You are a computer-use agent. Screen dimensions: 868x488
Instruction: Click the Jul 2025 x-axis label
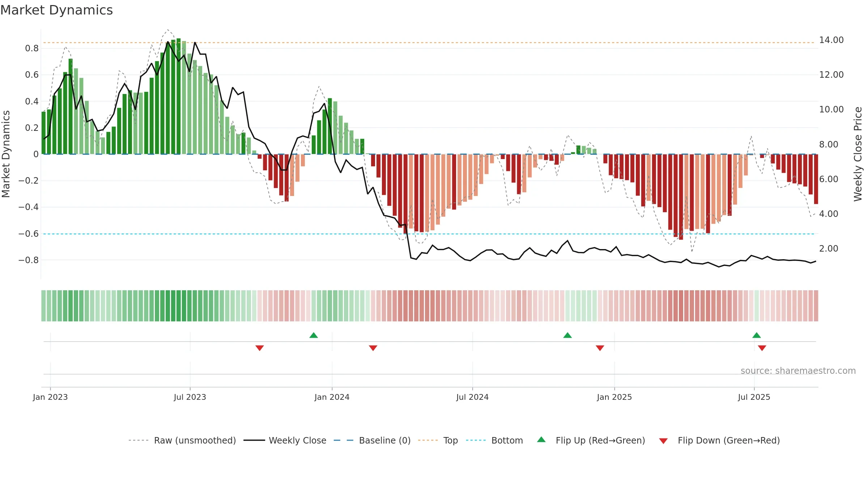[x=754, y=397]
